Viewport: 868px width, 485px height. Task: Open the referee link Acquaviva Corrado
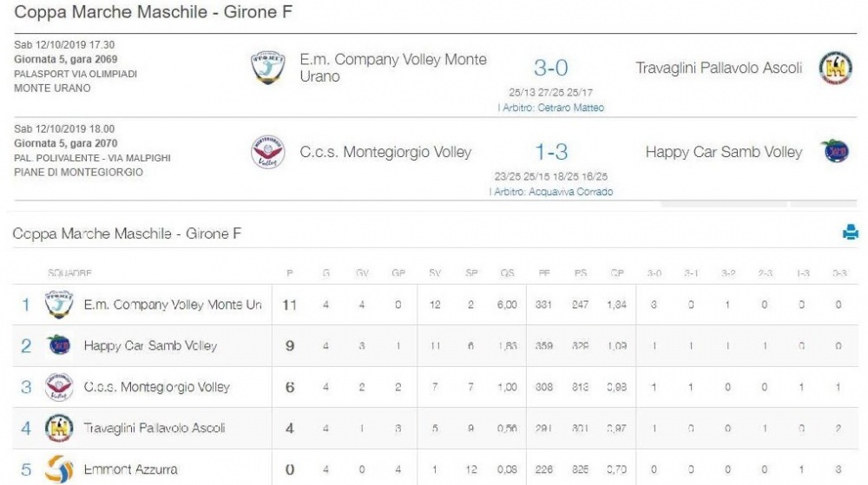551,192
